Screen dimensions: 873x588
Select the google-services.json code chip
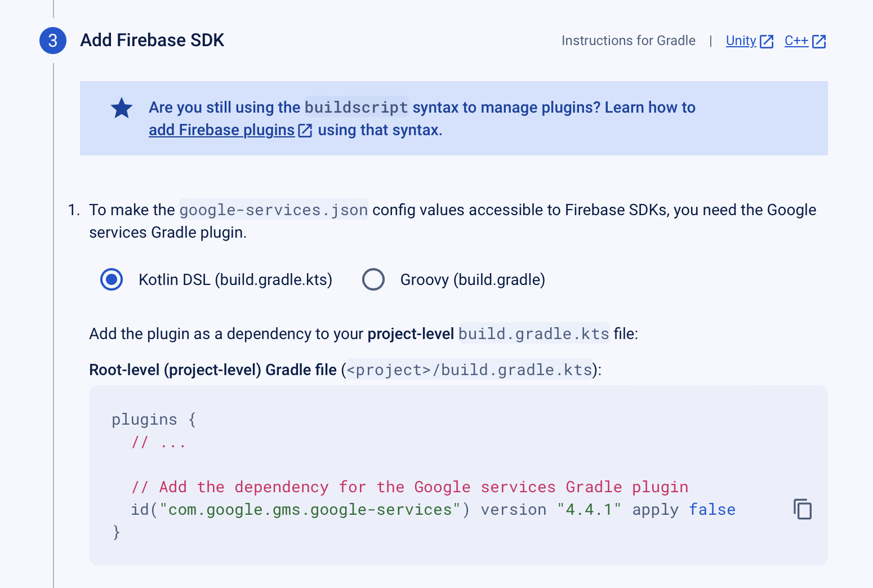tap(273, 210)
